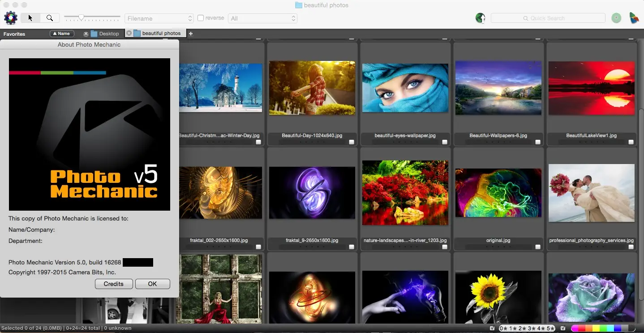The width and height of the screenshot is (644, 333).
Task: Tag professional_photography_services.jpg checkbox
Action: [x=631, y=247]
